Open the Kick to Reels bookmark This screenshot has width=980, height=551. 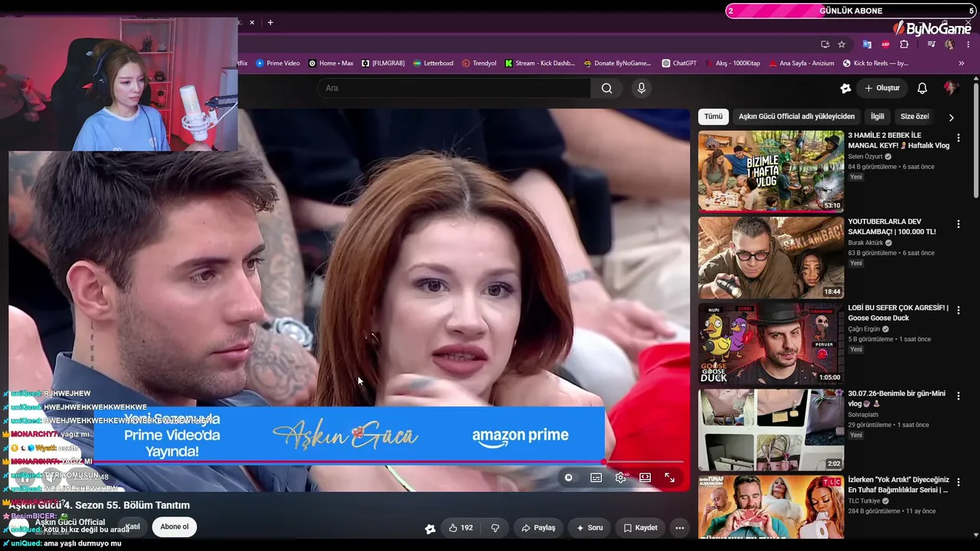coord(876,64)
